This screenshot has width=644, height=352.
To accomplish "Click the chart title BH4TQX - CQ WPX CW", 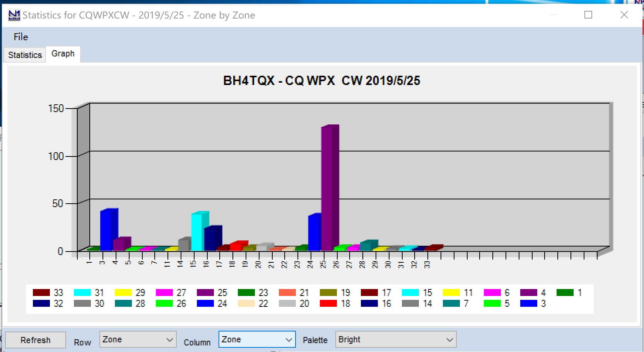I will pyautogui.click(x=322, y=80).
